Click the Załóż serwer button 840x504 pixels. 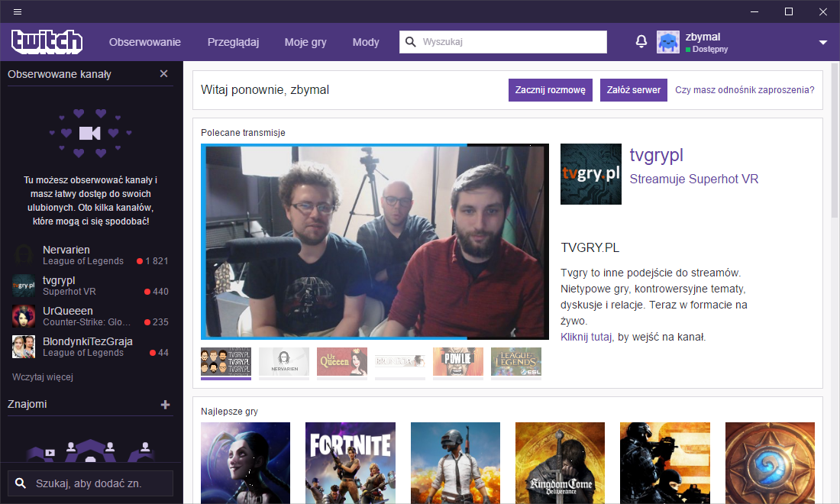tap(633, 90)
